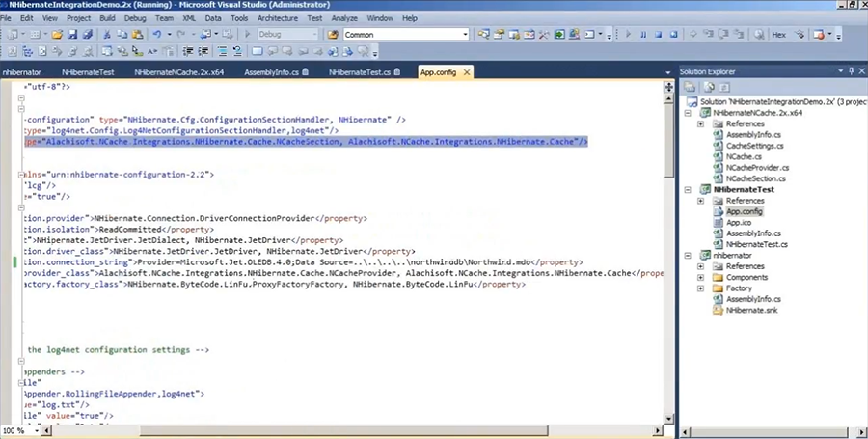Screen dimensions: 868x439
Task: Select NCacheProvider.cs in Solution Explorer
Action: (x=757, y=168)
